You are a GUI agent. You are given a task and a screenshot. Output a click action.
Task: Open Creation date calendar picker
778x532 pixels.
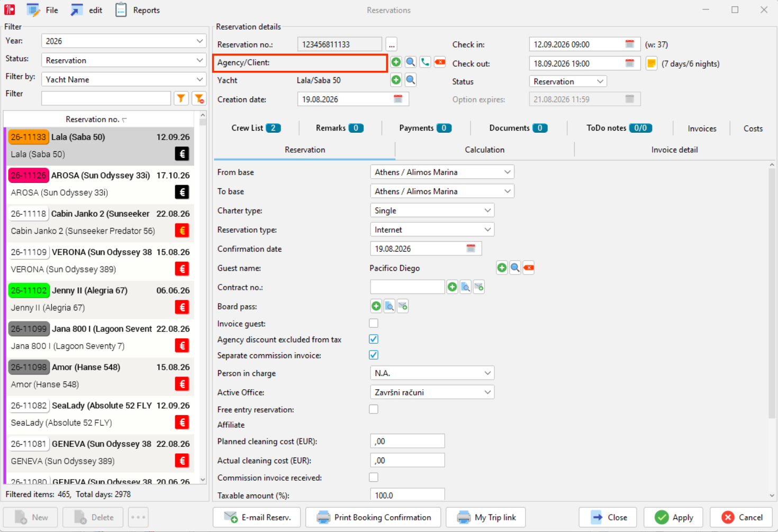point(398,99)
